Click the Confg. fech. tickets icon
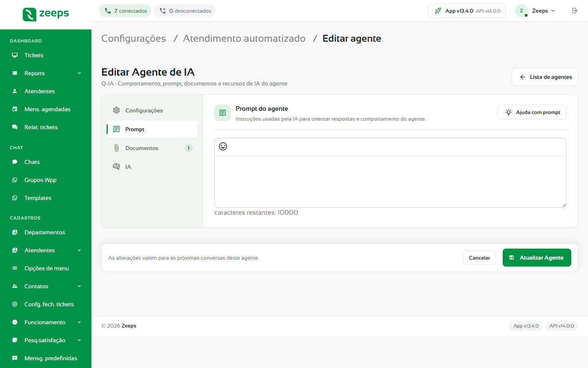588x368 pixels. [x=15, y=304]
